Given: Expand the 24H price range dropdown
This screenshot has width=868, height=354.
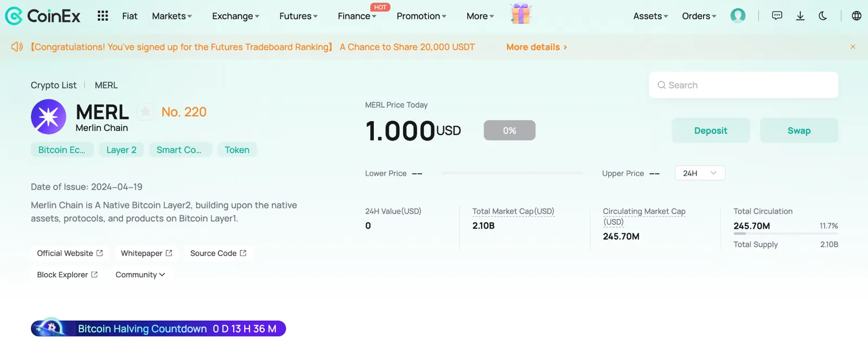Looking at the screenshot, I should point(700,173).
